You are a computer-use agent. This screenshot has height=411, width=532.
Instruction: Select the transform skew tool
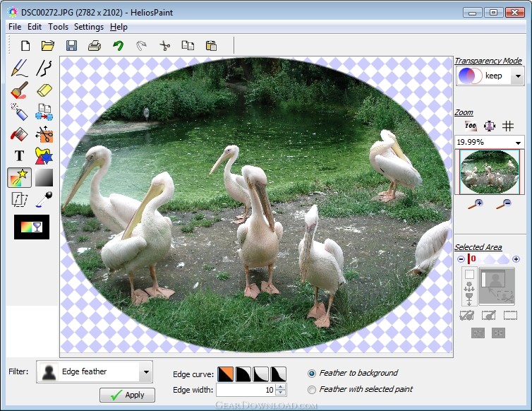point(19,199)
